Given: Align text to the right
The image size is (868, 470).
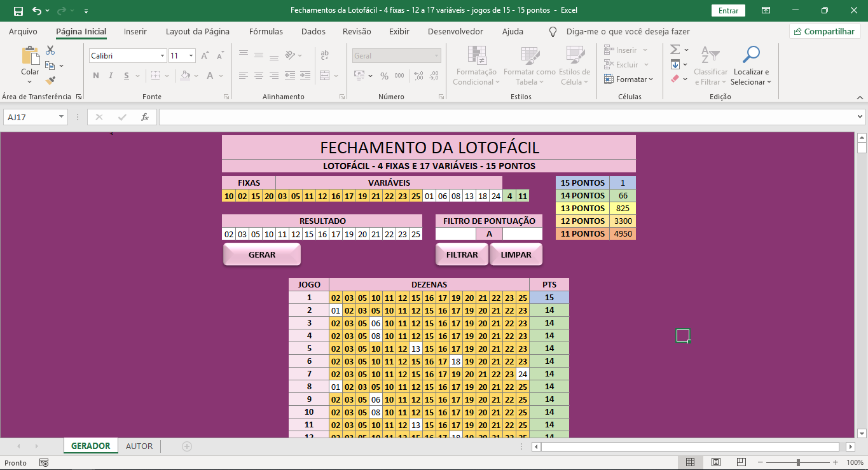Looking at the screenshot, I should 274,76.
